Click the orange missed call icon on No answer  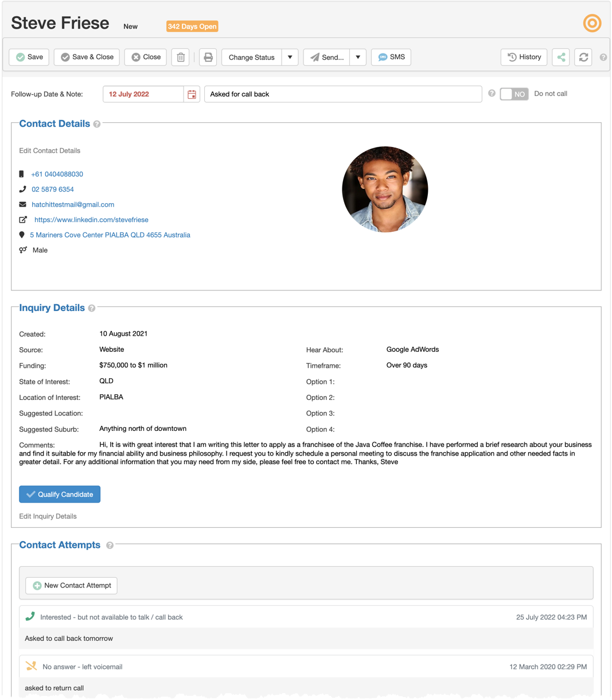(31, 666)
